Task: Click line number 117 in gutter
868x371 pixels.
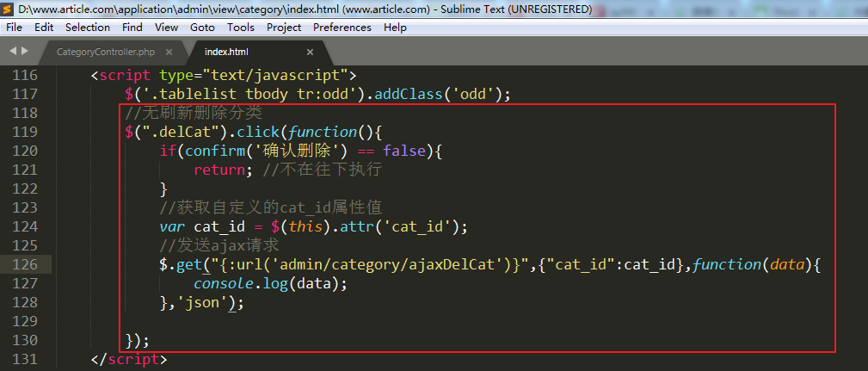Action: pyautogui.click(x=25, y=94)
